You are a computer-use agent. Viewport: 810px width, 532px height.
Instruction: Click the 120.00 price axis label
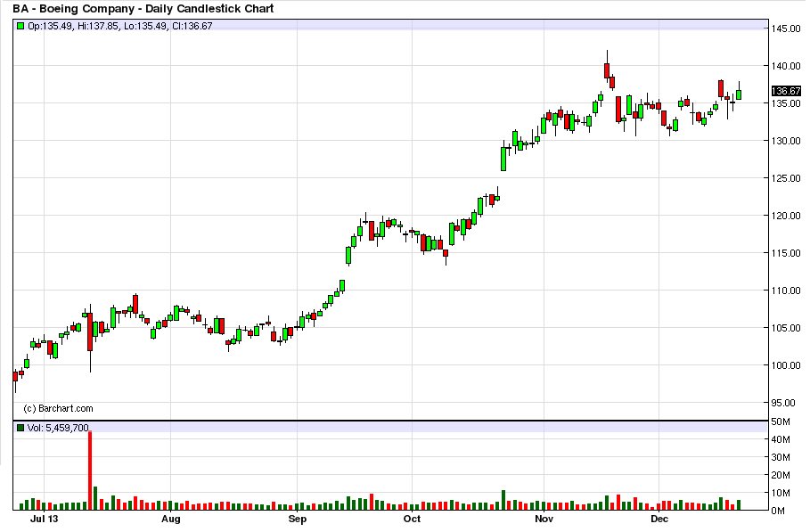[786, 216]
